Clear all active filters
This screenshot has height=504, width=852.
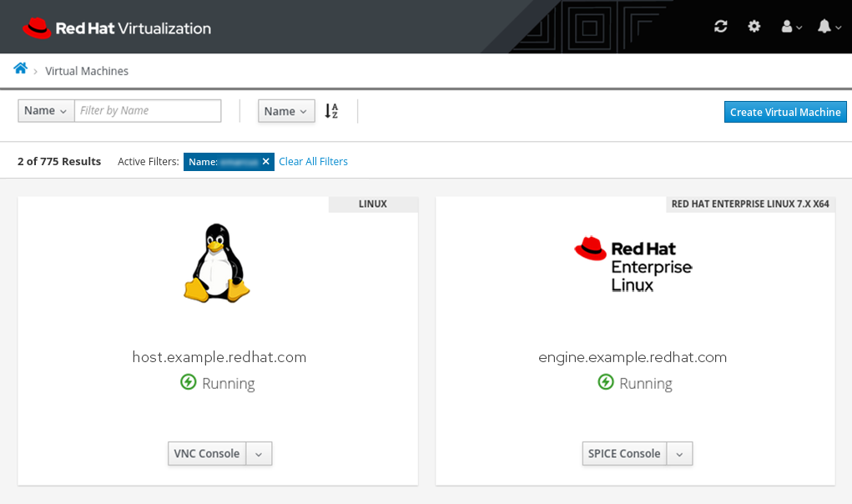pyautogui.click(x=313, y=161)
